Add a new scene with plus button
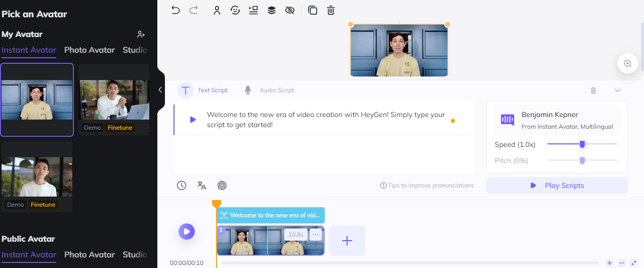 [x=347, y=241]
